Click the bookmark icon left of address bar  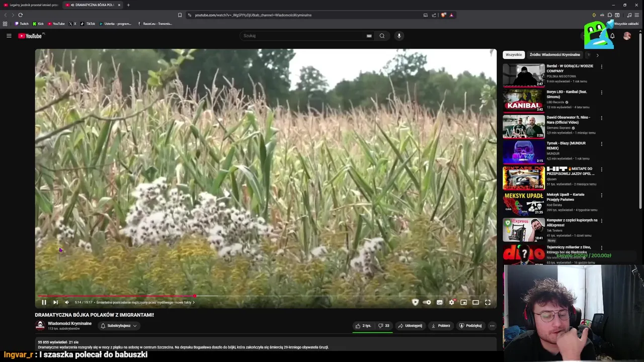pyautogui.click(x=180, y=15)
